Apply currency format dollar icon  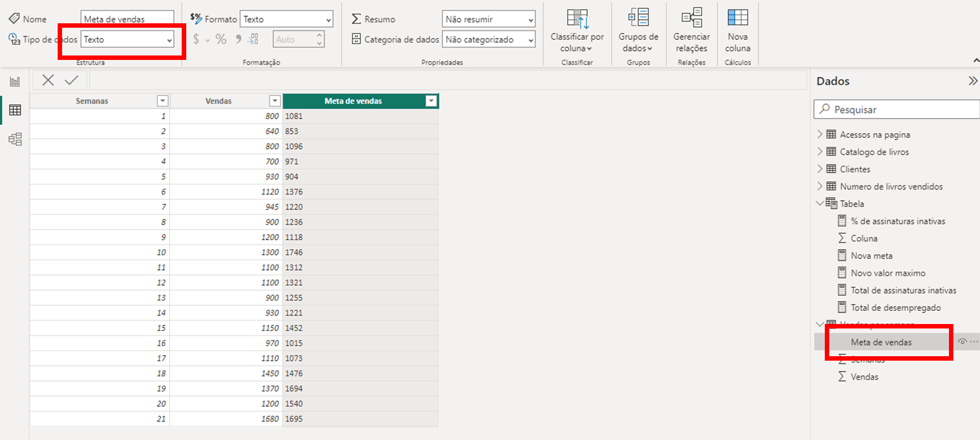(196, 39)
